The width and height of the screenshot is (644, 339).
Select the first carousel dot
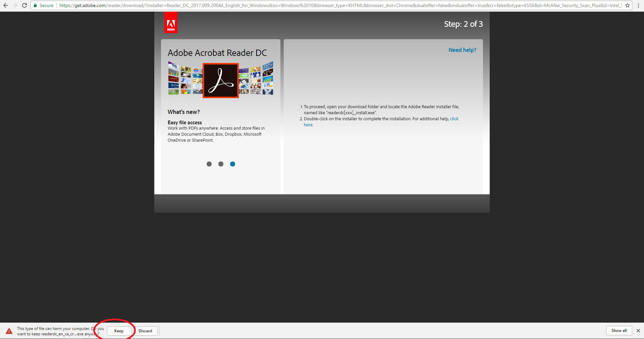209,164
